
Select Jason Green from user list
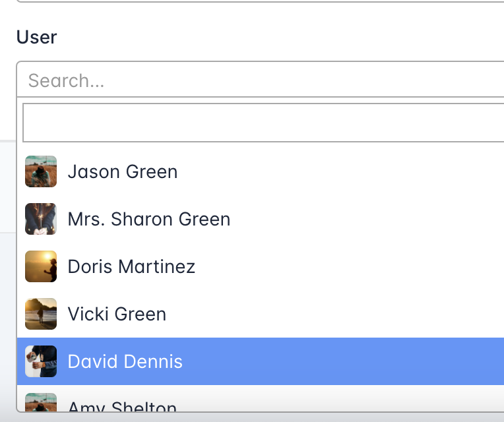(261, 171)
